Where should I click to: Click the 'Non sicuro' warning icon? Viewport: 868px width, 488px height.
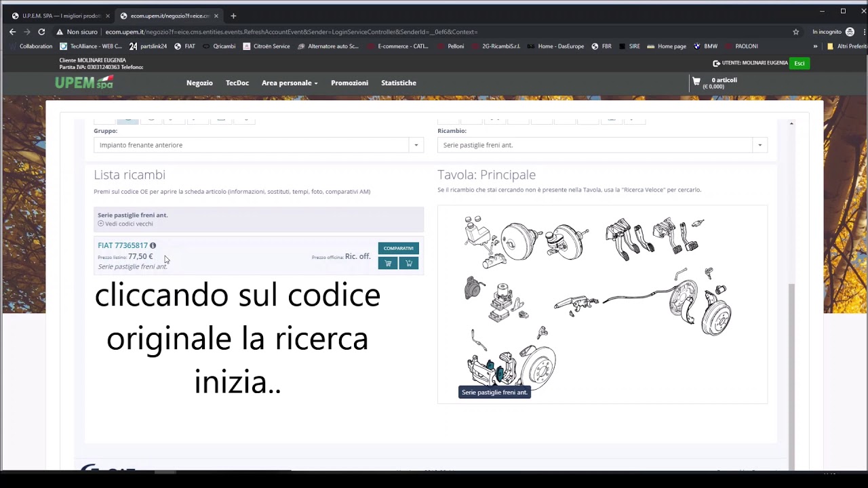point(60,32)
